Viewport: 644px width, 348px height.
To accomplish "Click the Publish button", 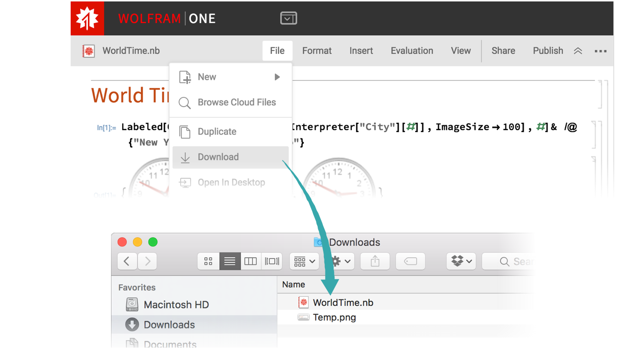I will (547, 51).
